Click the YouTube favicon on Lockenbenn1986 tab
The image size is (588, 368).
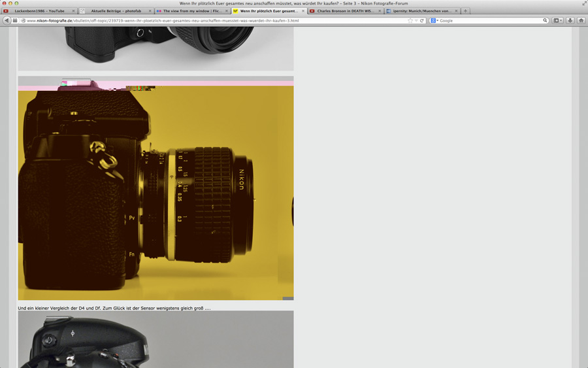click(6, 11)
